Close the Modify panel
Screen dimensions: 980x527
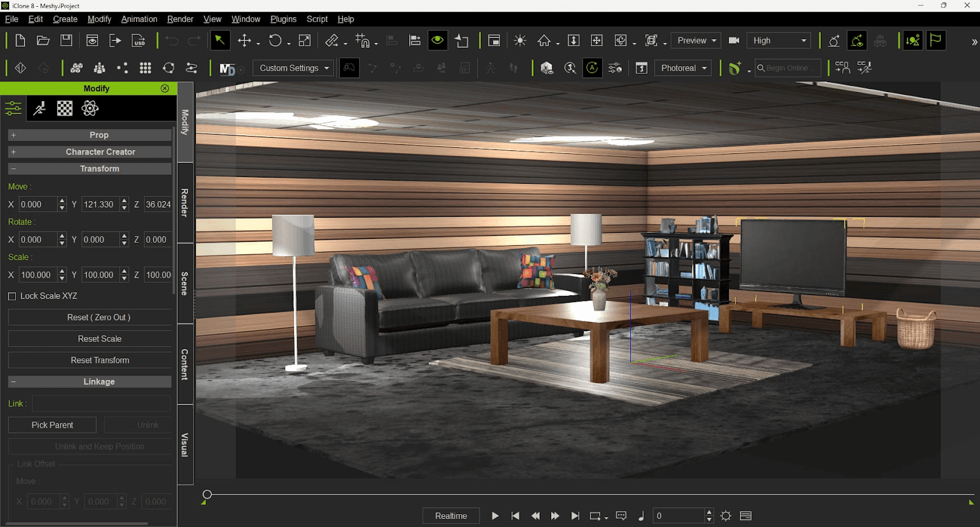tap(165, 88)
